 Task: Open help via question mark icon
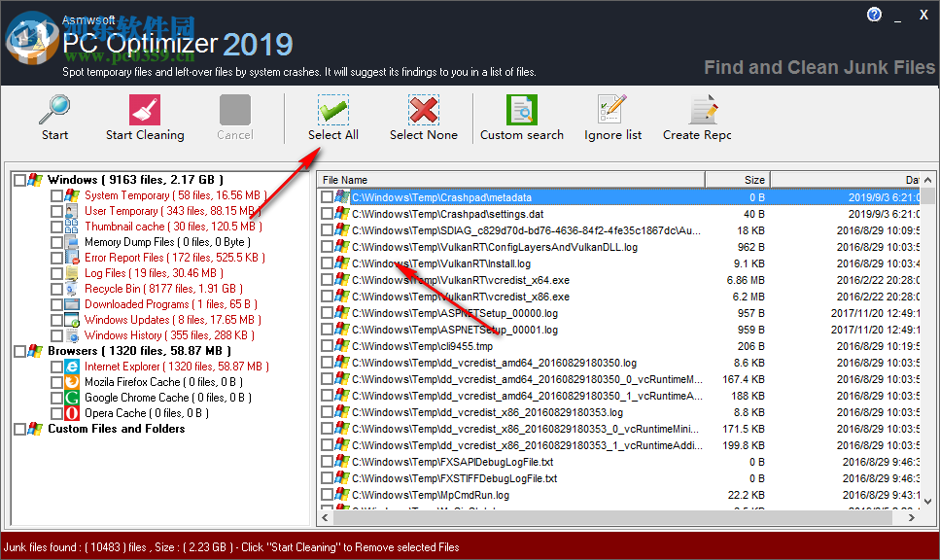[x=873, y=14]
